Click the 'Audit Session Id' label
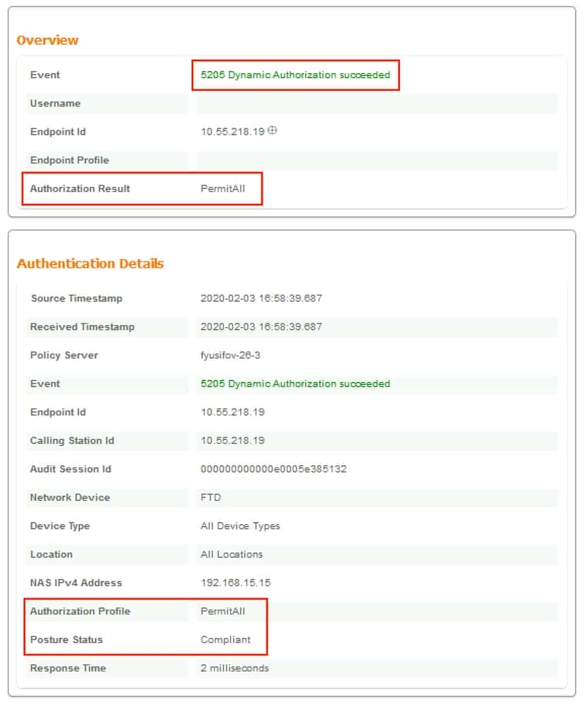 70,469
